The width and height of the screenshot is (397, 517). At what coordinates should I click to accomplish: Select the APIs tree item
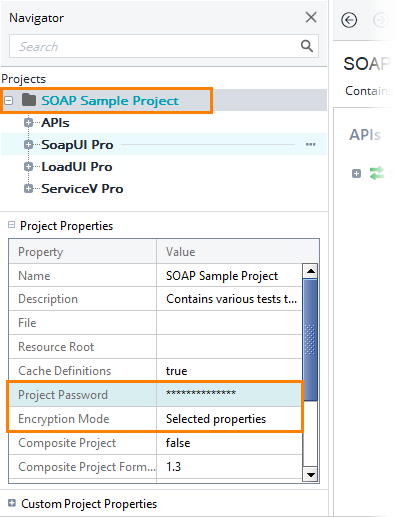tap(55, 123)
